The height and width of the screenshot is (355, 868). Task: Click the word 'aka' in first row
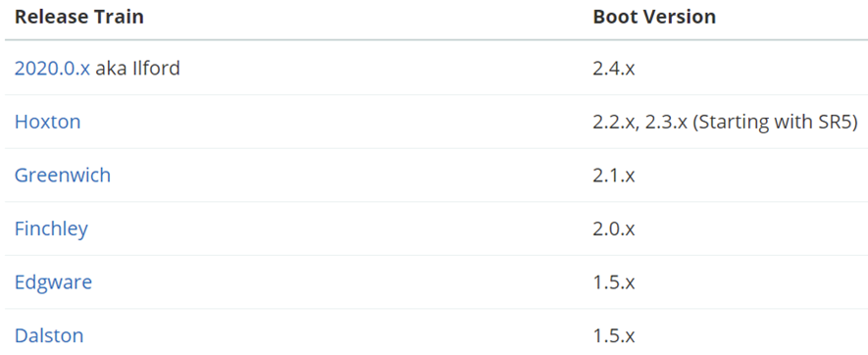(x=106, y=68)
